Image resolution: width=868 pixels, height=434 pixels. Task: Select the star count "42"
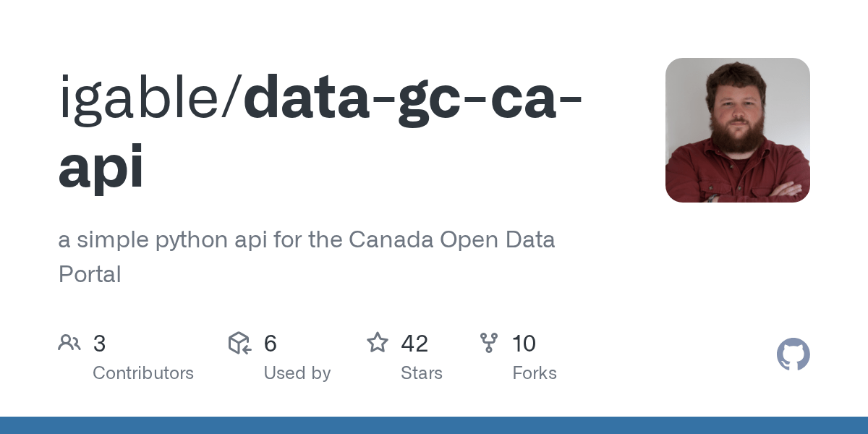pyautogui.click(x=414, y=344)
